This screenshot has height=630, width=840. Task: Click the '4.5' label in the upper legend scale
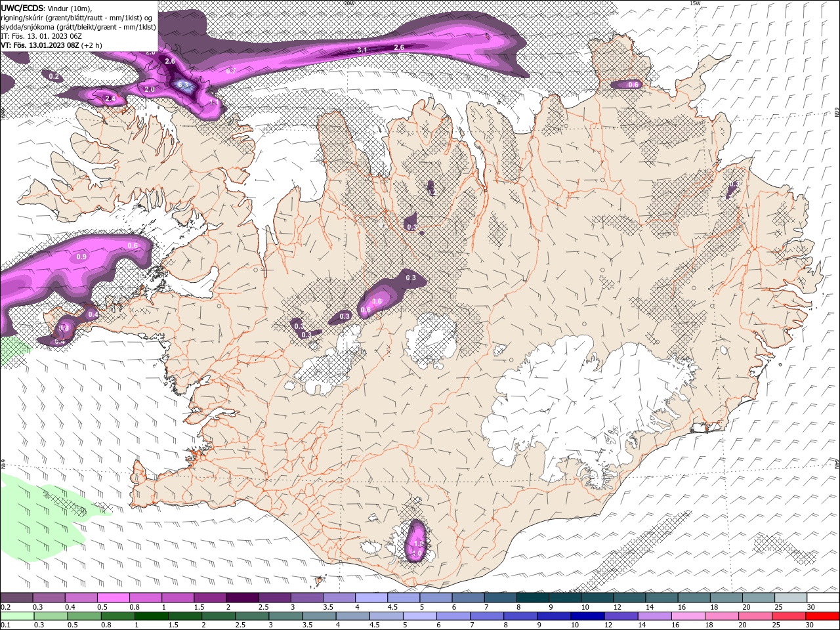coord(392,607)
